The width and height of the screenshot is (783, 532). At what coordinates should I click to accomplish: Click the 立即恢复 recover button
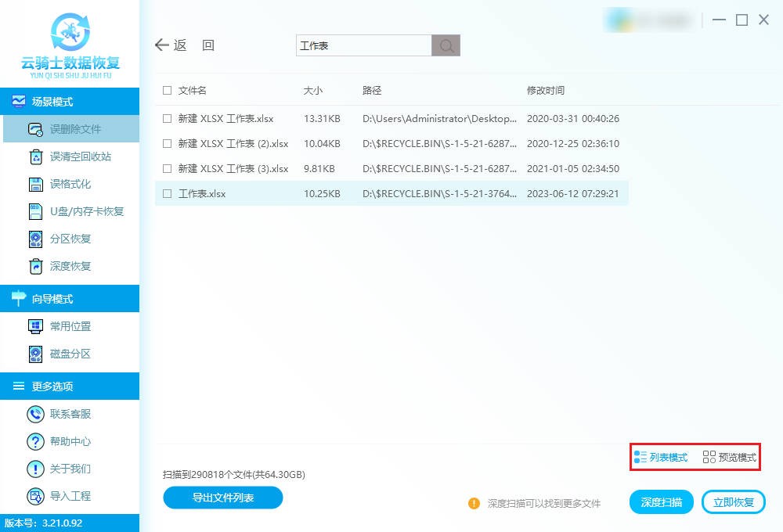[x=733, y=502]
